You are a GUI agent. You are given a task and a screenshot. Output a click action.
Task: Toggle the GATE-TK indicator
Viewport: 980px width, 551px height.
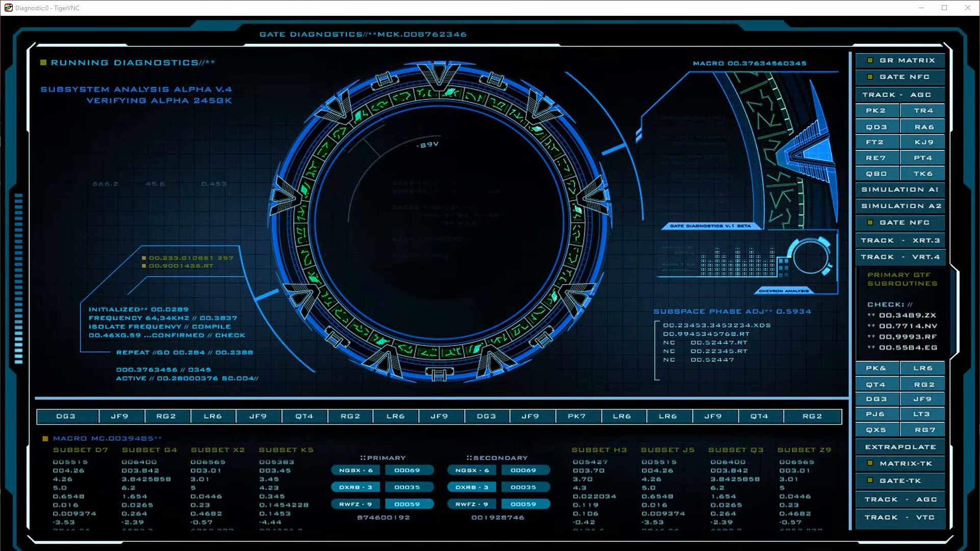point(870,481)
